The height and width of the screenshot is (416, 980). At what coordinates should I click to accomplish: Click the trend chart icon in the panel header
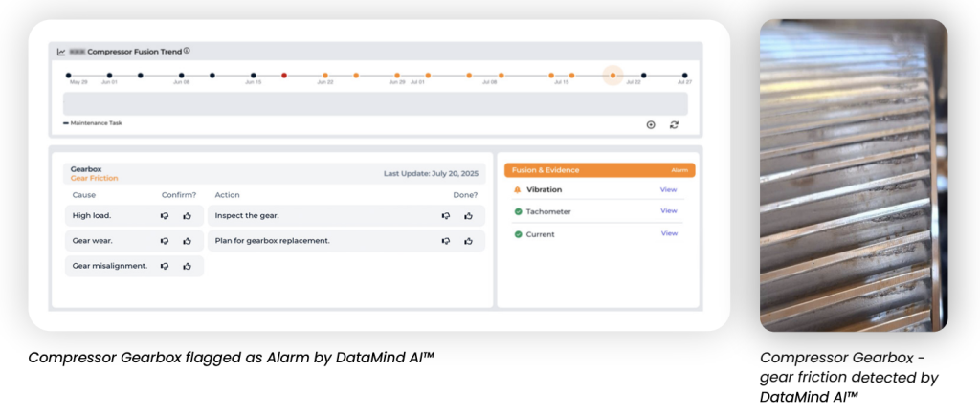pos(61,52)
